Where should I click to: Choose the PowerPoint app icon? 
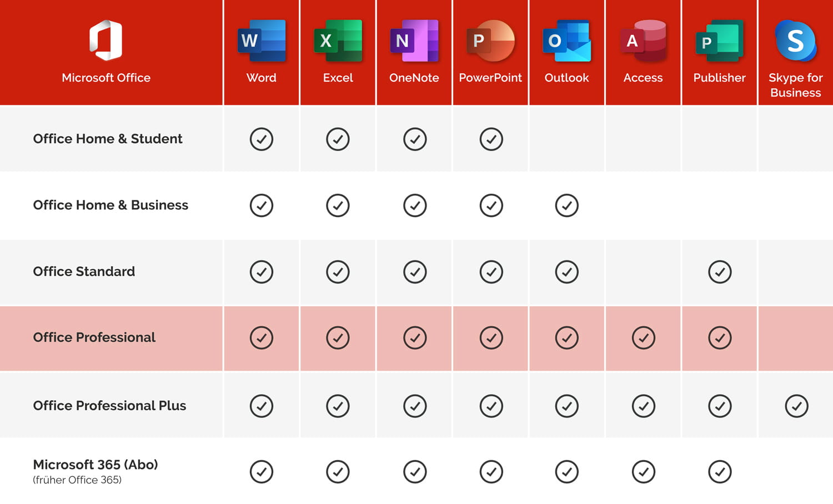coord(490,41)
